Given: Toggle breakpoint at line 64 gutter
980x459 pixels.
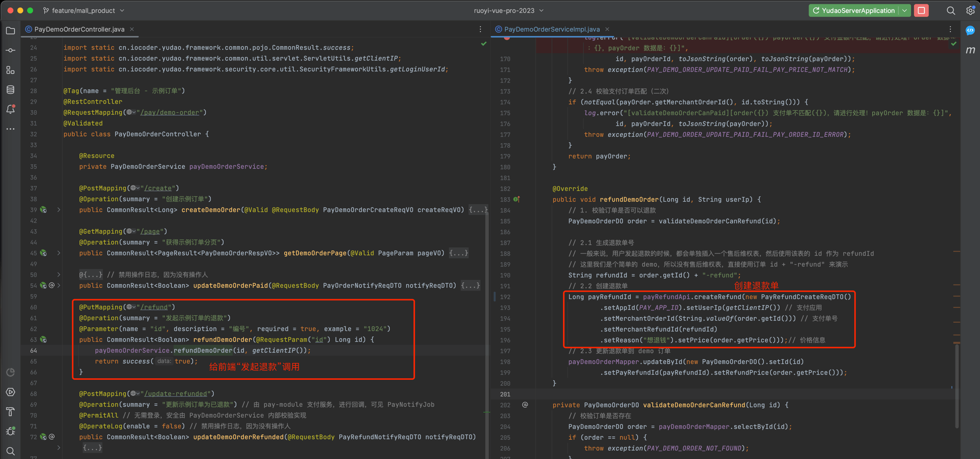Looking at the screenshot, I should 33,350.
